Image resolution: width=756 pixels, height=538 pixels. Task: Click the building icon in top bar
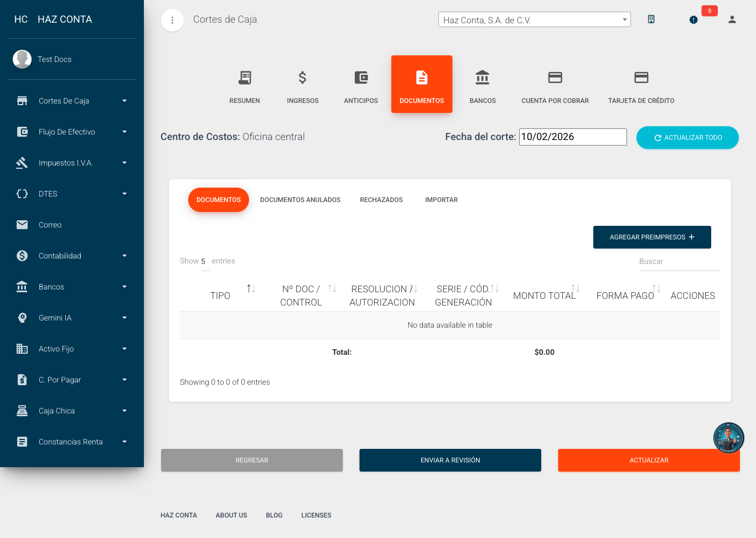(651, 19)
